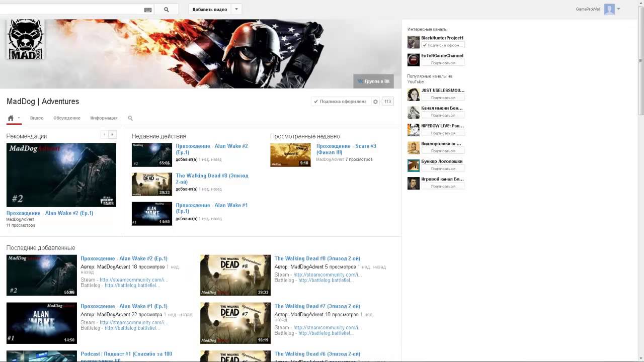This screenshot has width=644, height=362.
Task: Click the GameProWell account avatar
Action: tap(609, 9)
